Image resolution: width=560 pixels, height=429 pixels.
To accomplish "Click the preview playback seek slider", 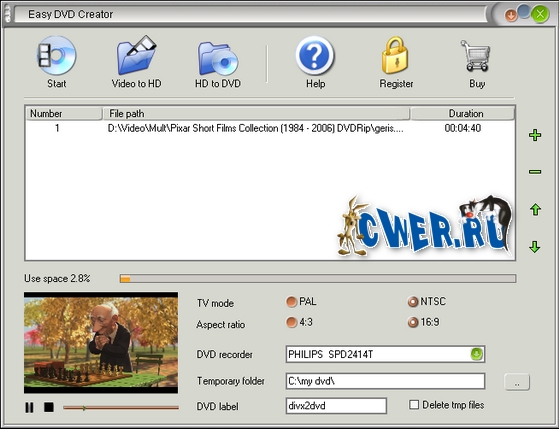I will (121, 408).
